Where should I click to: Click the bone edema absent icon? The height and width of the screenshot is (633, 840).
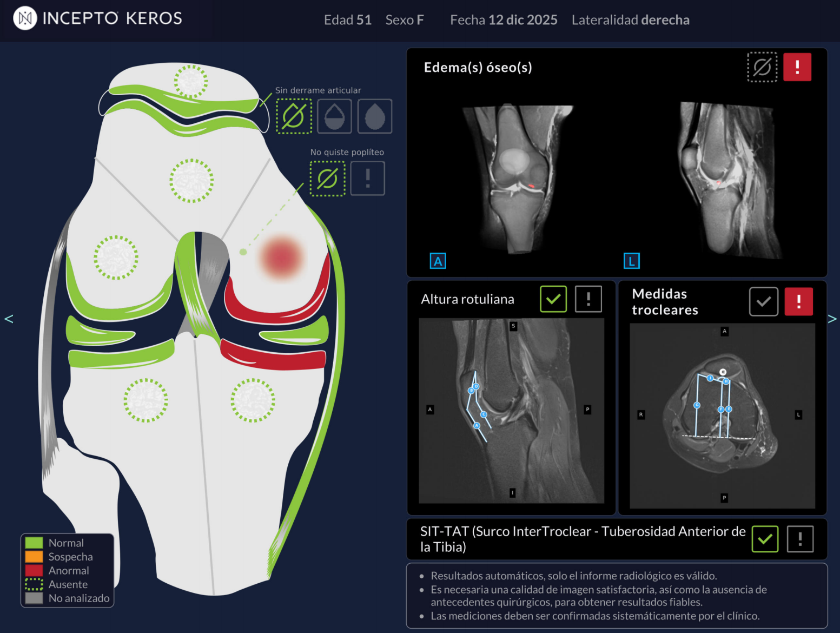762,67
